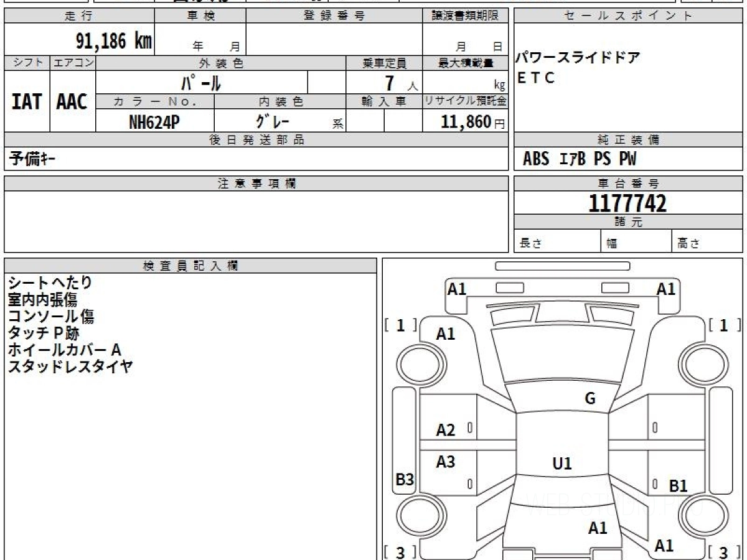Viewport: 747px width, 560px height.
Task: Click the エアコン label
Action: [73, 63]
